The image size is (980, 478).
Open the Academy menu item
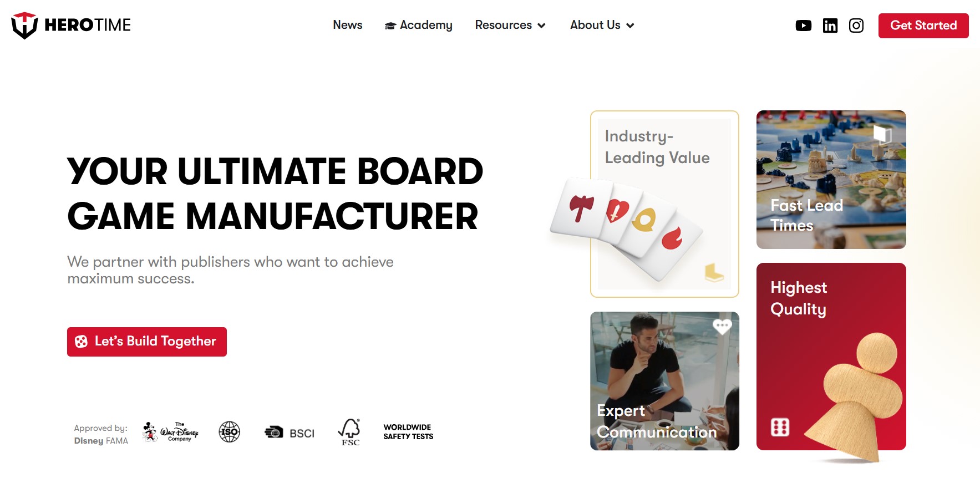click(418, 26)
